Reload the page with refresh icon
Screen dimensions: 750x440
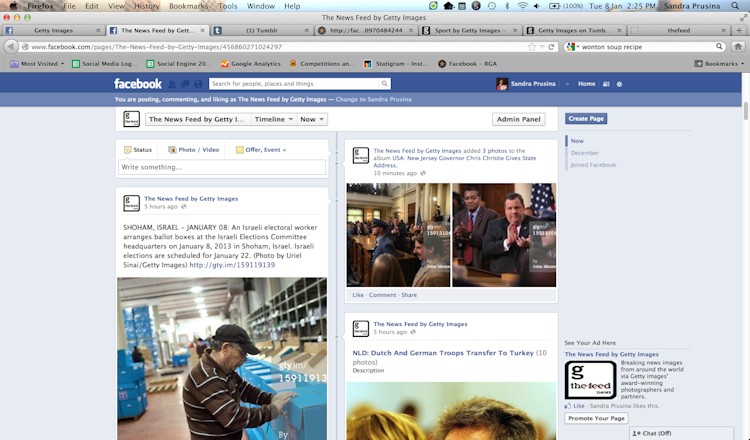[551, 47]
